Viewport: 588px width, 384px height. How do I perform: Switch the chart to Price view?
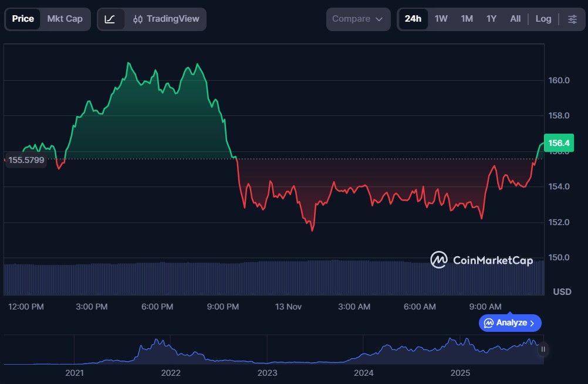coord(23,19)
